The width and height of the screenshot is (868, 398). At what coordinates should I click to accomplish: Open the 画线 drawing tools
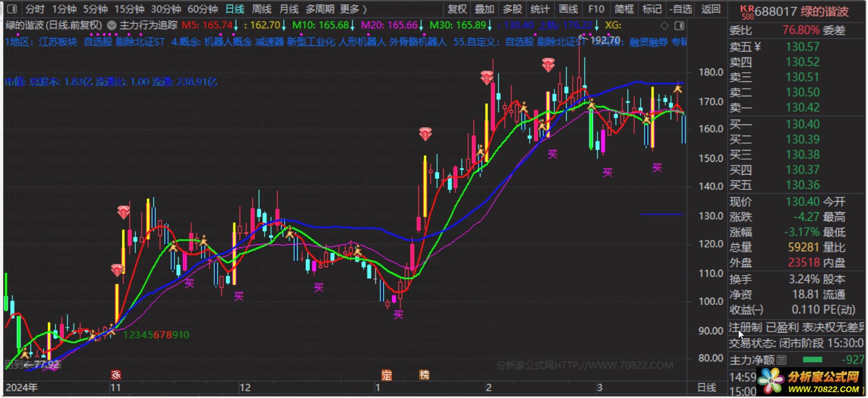[x=568, y=9]
